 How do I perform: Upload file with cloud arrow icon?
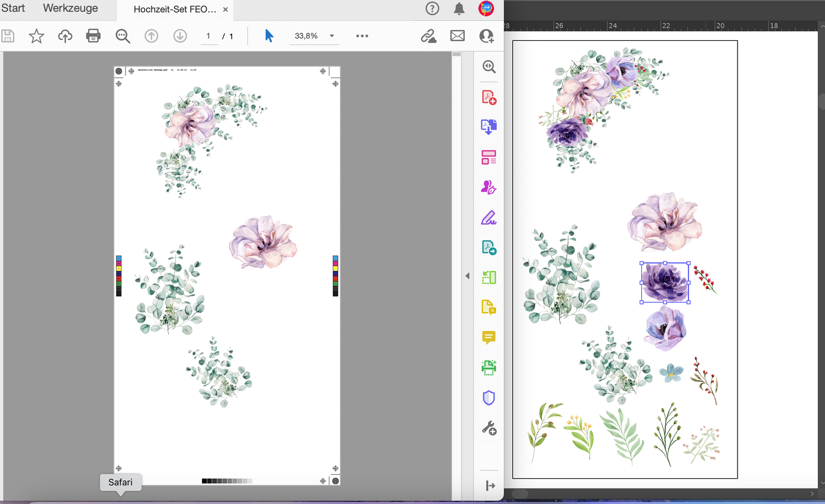[65, 36]
